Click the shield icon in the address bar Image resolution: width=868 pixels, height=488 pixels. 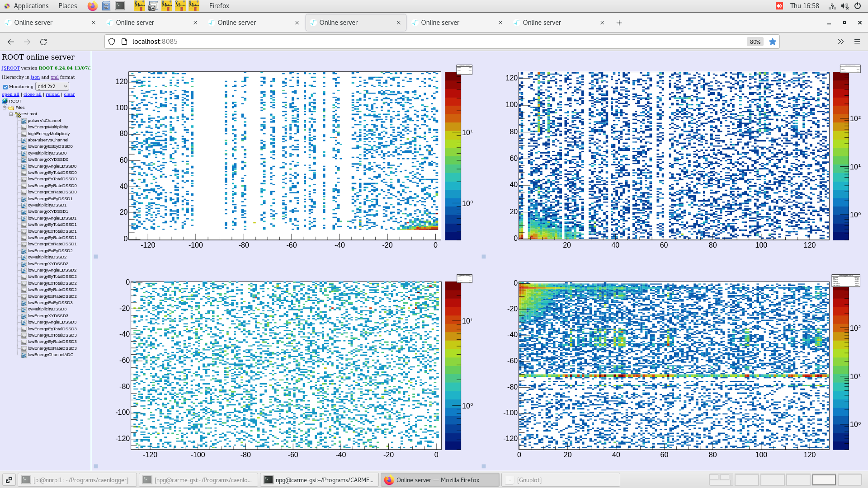point(111,41)
